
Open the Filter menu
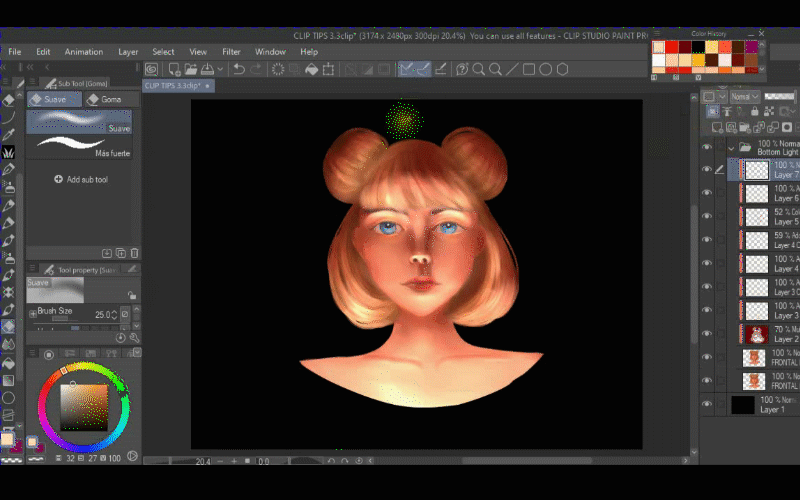(x=231, y=51)
